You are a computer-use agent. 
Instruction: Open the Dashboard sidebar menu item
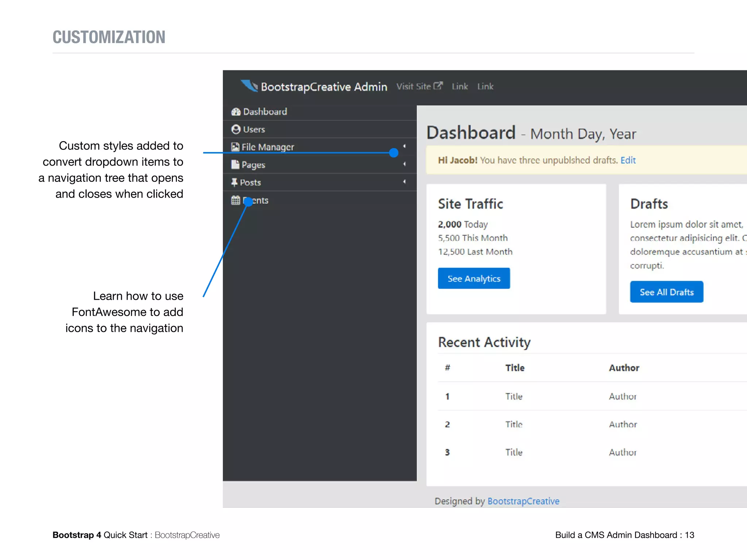click(265, 112)
